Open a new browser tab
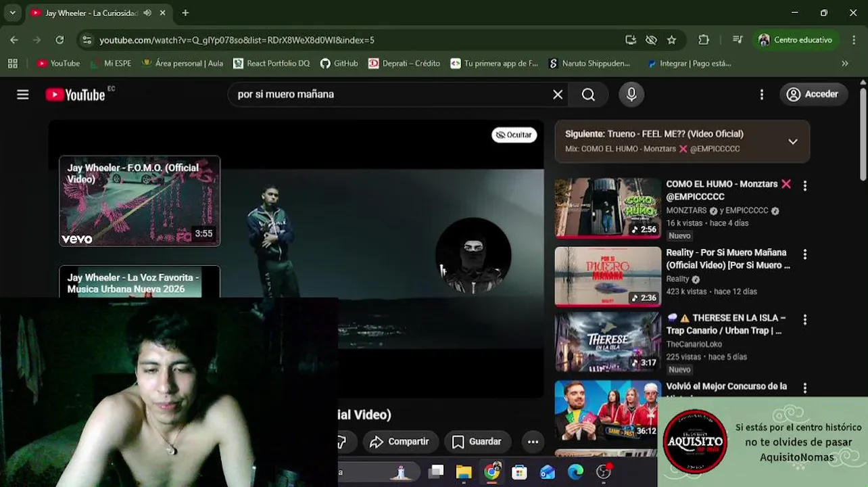The height and width of the screenshot is (487, 868). click(185, 13)
